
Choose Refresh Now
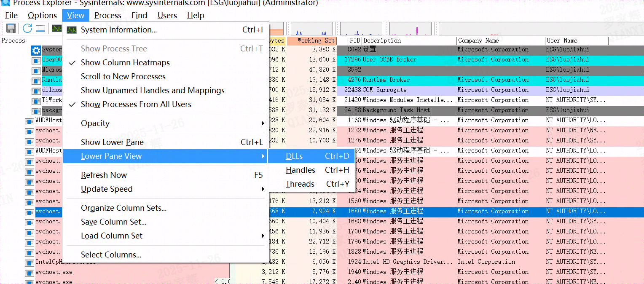click(x=166, y=175)
